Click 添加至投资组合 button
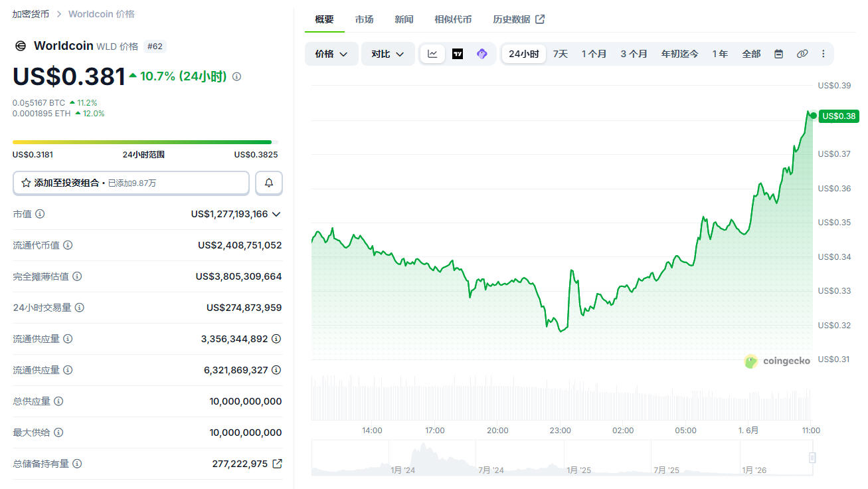The height and width of the screenshot is (489, 868). (131, 183)
